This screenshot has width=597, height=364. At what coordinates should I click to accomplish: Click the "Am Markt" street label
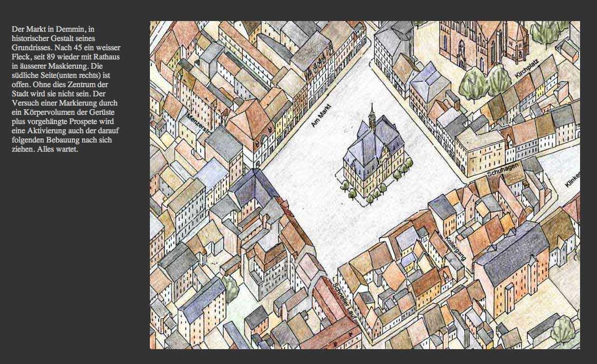(x=323, y=115)
